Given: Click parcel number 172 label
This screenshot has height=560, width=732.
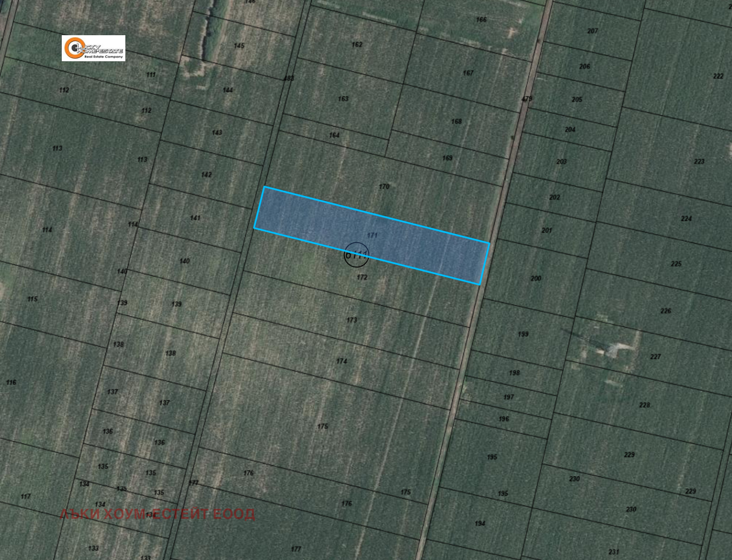Looking at the screenshot, I should (x=362, y=277).
